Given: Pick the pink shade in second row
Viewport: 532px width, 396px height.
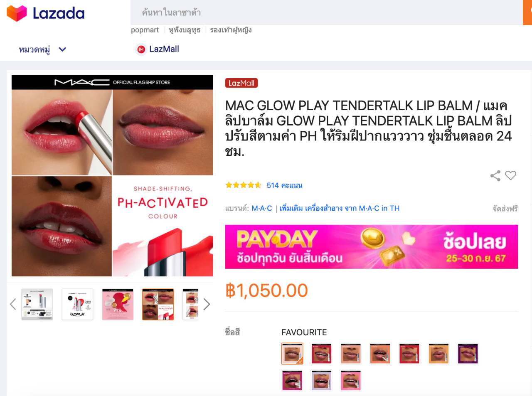Looking at the screenshot, I should [351, 380].
